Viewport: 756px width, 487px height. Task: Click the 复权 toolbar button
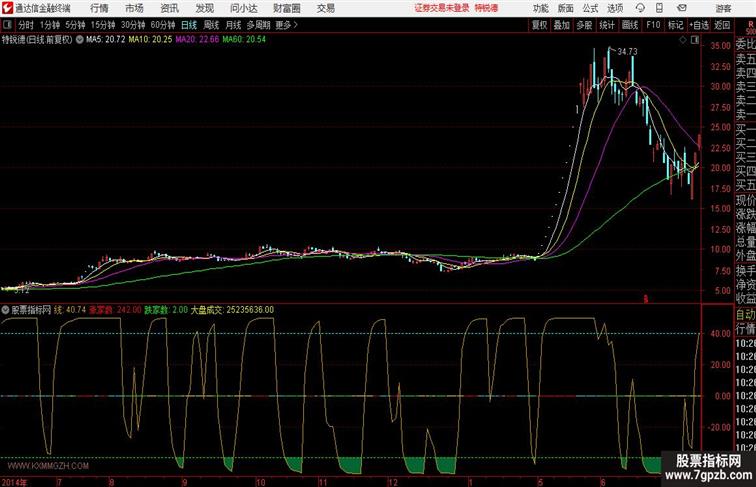540,25
